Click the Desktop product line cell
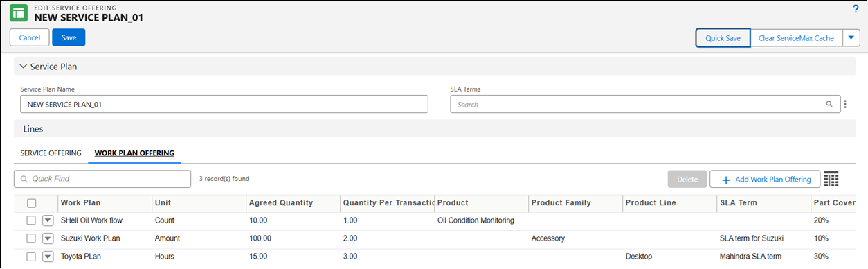 pos(639,257)
